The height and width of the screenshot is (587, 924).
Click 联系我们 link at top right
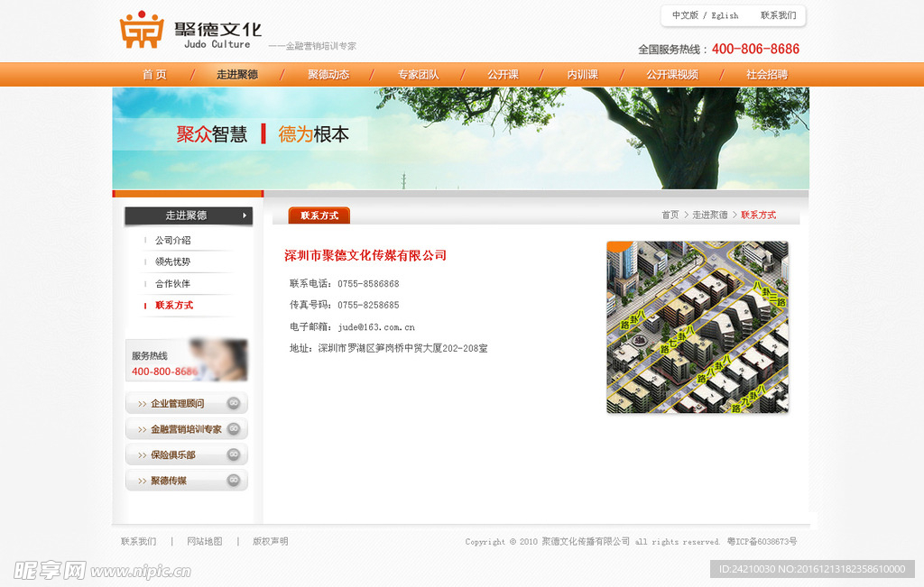(x=778, y=15)
